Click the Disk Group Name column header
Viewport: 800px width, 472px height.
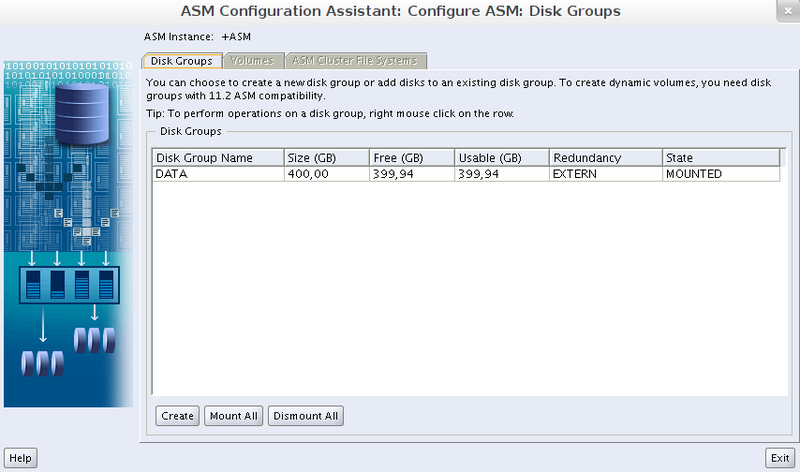(217, 158)
